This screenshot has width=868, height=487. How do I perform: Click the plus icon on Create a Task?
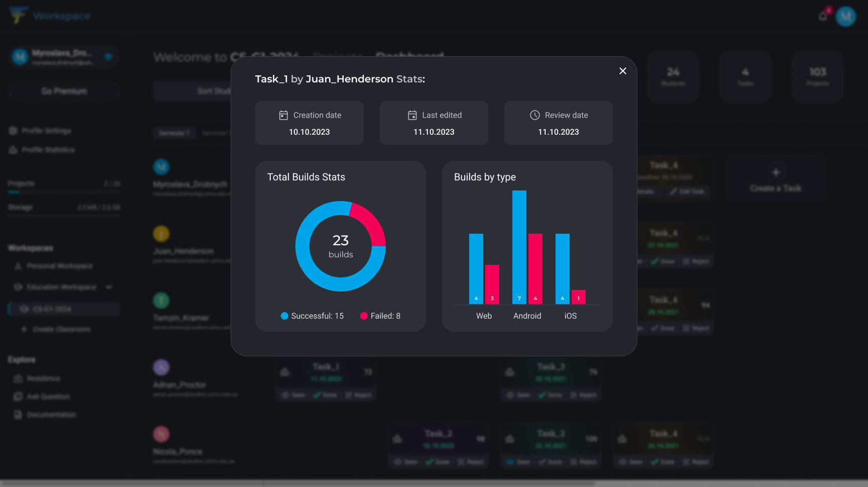[x=776, y=172]
